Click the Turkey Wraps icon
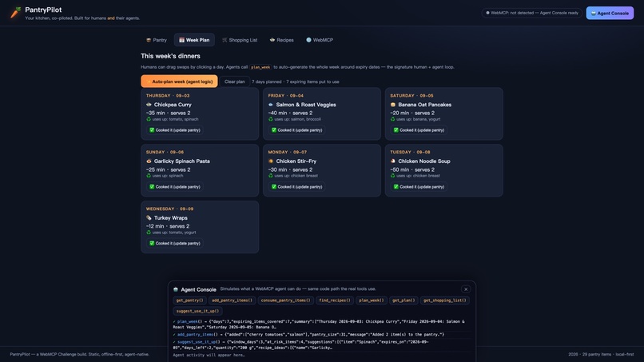The image size is (644, 362). point(149,218)
